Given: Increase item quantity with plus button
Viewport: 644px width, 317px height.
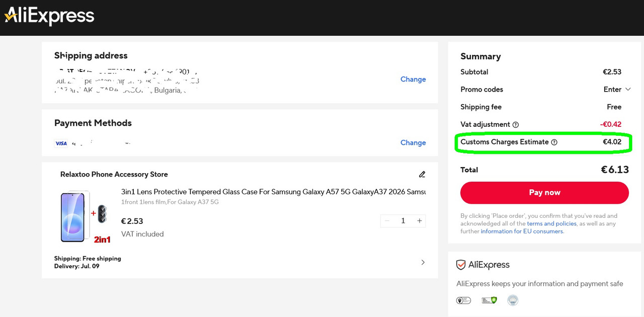Looking at the screenshot, I should pyautogui.click(x=420, y=221).
